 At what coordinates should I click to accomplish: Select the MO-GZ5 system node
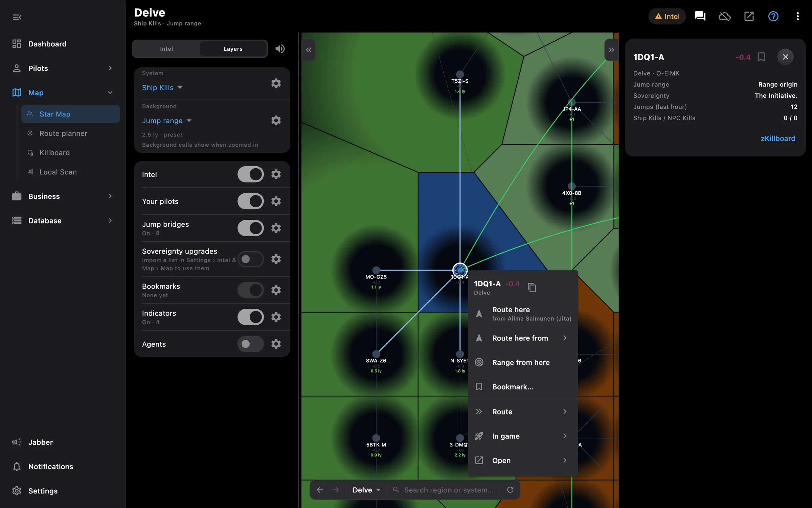point(376,270)
